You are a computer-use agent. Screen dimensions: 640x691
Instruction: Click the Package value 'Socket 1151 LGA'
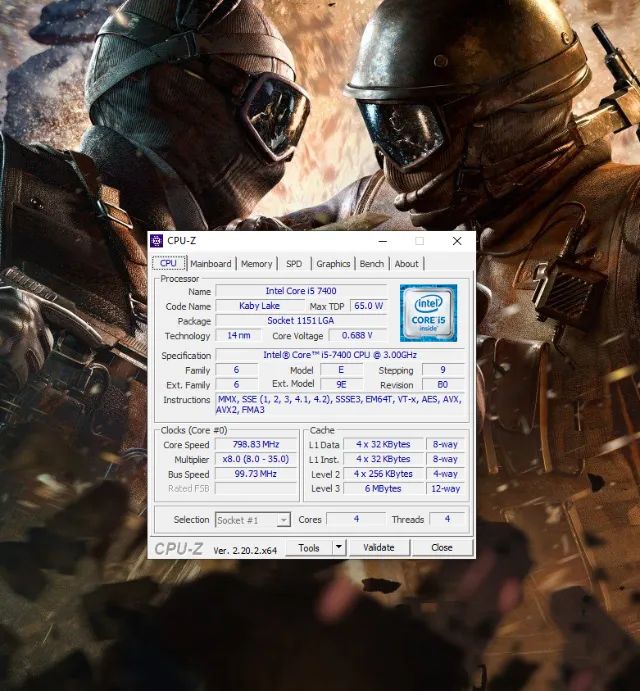(x=301, y=320)
